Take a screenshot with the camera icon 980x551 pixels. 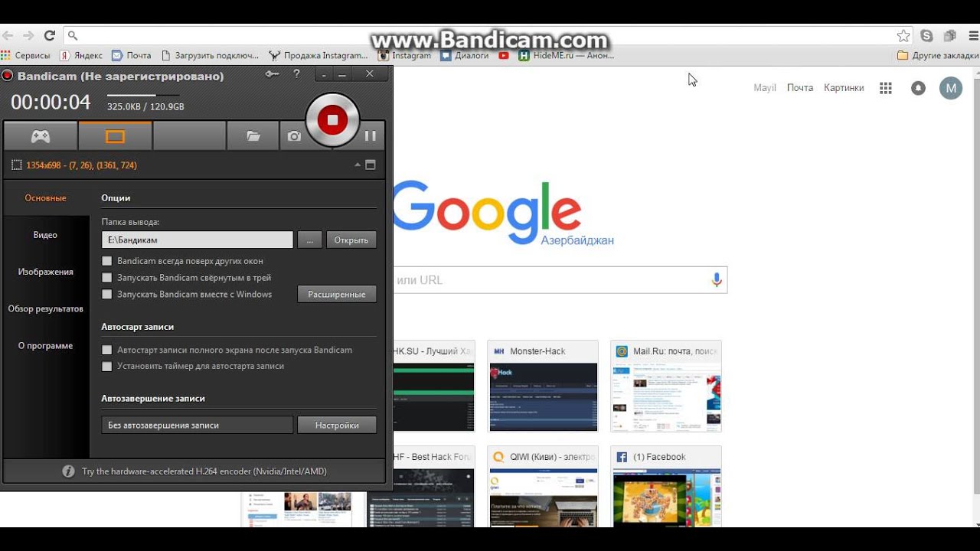pos(294,136)
